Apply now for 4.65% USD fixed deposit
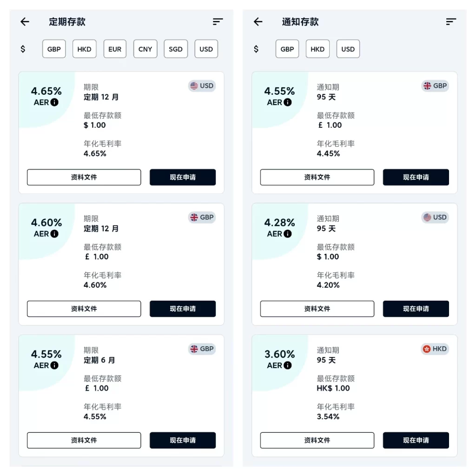476x476 pixels. point(183,177)
